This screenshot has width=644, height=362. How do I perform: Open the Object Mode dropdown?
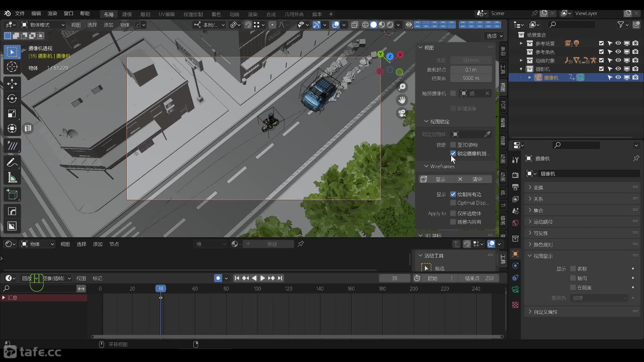click(43, 25)
